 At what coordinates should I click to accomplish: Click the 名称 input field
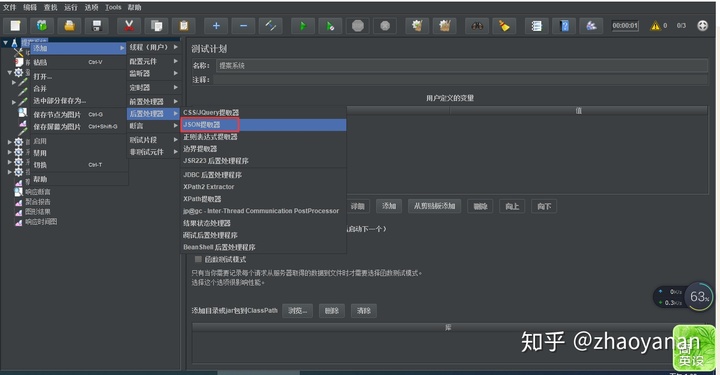coord(462,66)
